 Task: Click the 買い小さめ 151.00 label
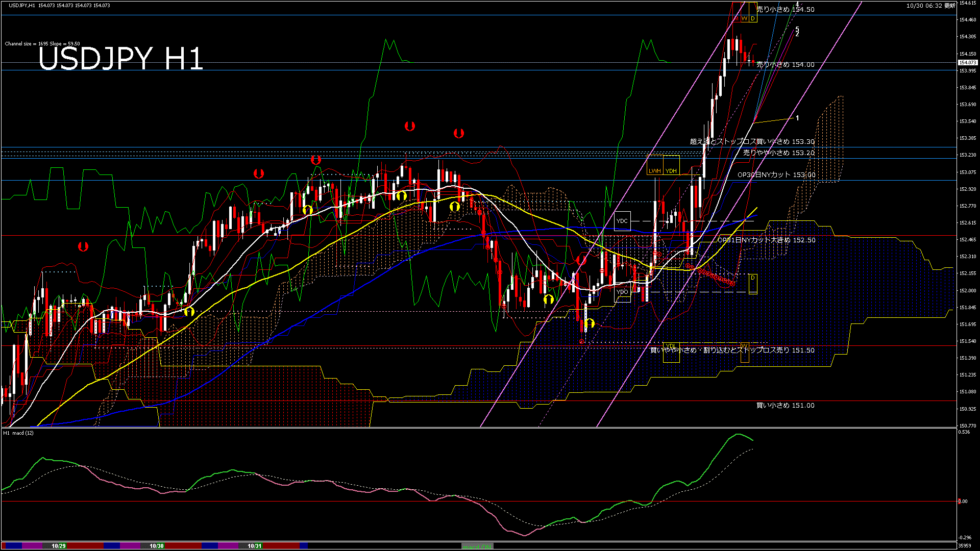point(785,405)
